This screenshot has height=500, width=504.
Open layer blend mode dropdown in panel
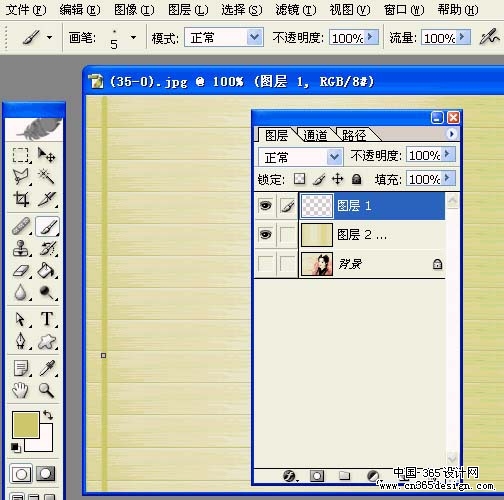(301, 157)
